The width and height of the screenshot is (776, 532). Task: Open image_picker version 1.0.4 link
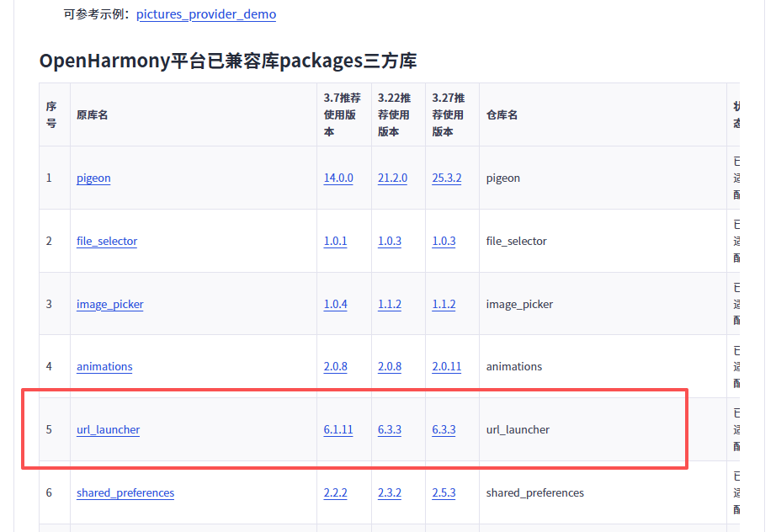335,304
